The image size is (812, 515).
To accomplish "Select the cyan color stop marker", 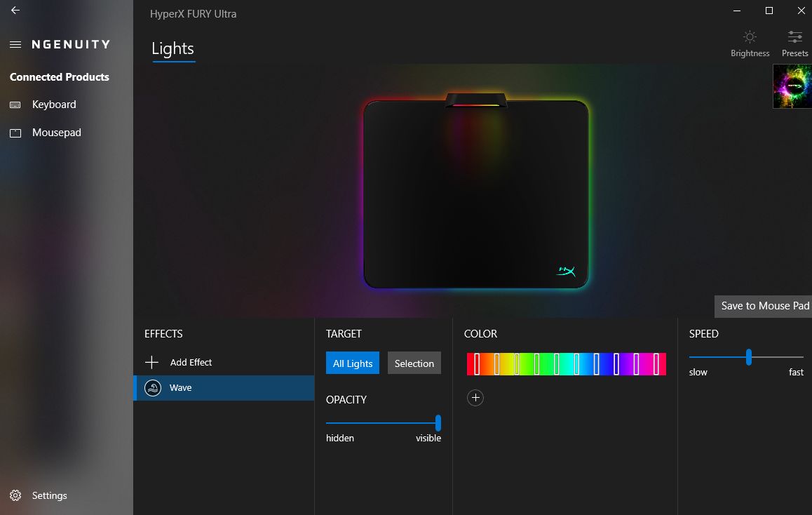I will (576, 364).
